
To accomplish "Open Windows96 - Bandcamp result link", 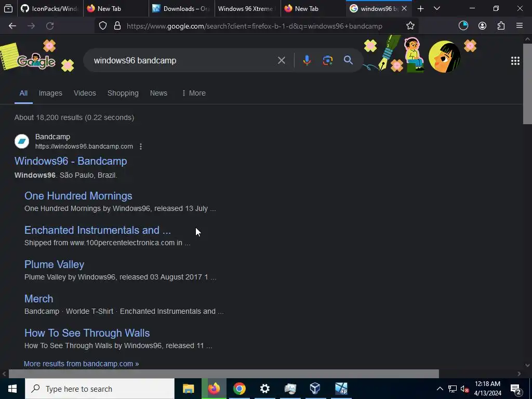I will (71, 161).
